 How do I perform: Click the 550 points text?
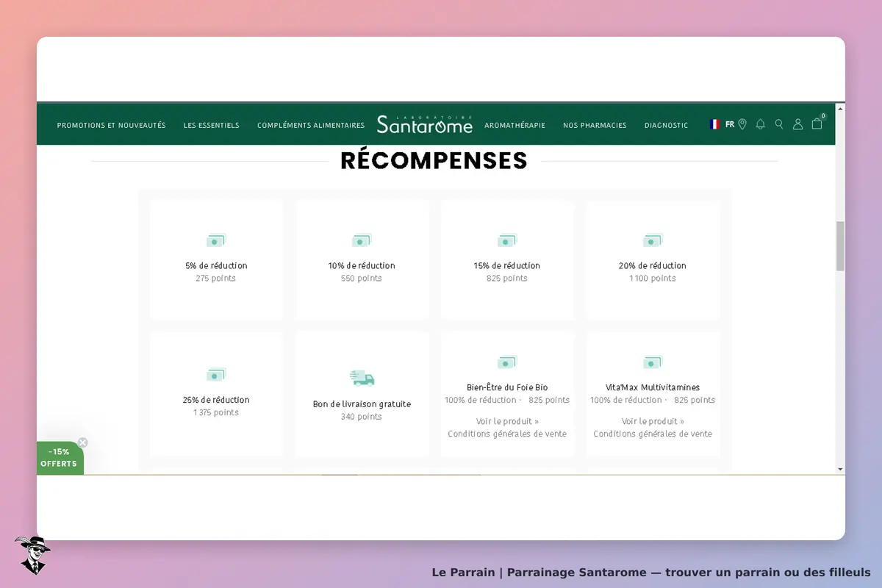click(362, 279)
